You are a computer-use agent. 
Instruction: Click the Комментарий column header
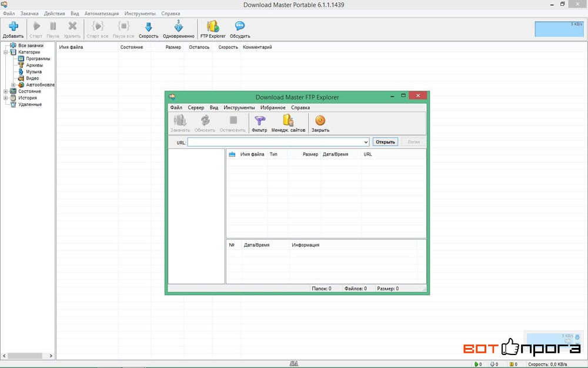pyautogui.click(x=258, y=47)
